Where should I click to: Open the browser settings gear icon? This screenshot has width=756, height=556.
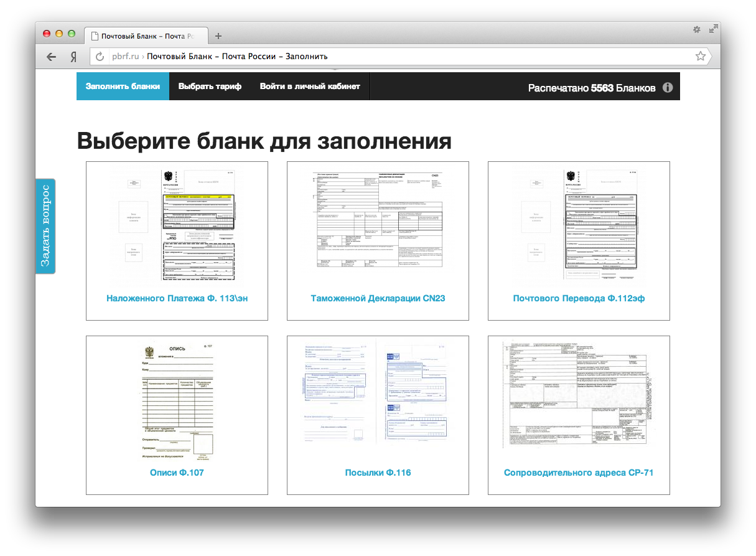[x=697, y=29]
